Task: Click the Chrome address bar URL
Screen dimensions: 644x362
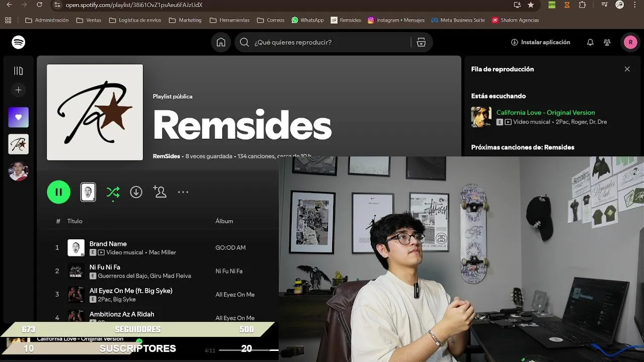Action: [134, 5]
